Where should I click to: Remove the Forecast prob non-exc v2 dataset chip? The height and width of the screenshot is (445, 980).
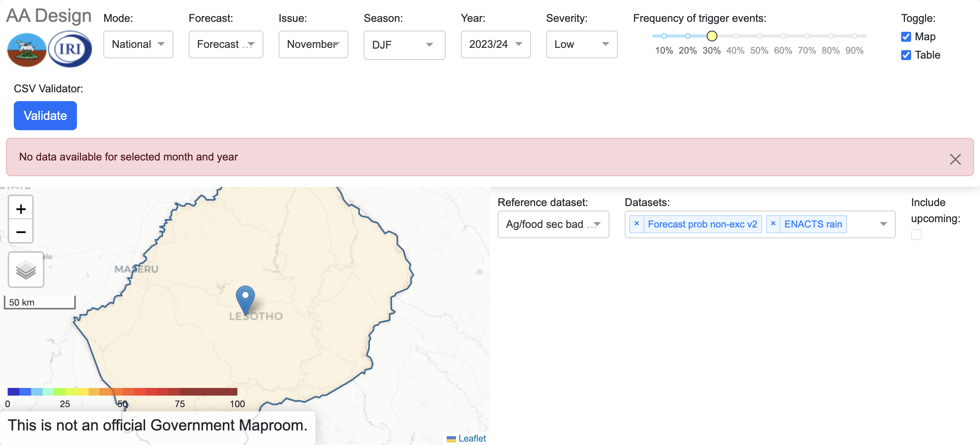click(637, 224)
